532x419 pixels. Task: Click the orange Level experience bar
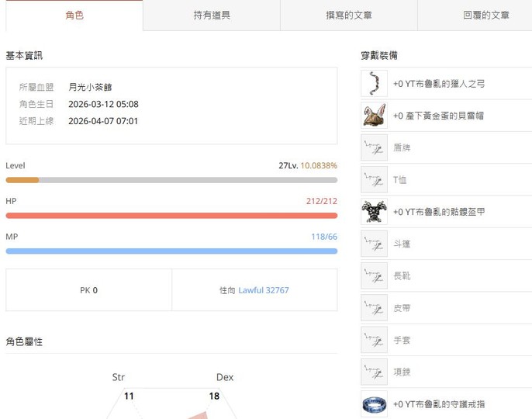pos(171,180)
